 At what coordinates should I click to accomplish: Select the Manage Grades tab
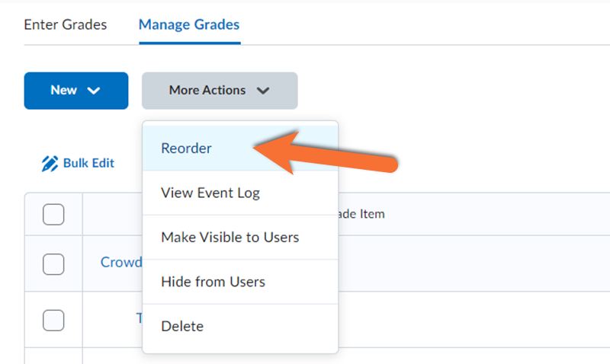point(189,24)
